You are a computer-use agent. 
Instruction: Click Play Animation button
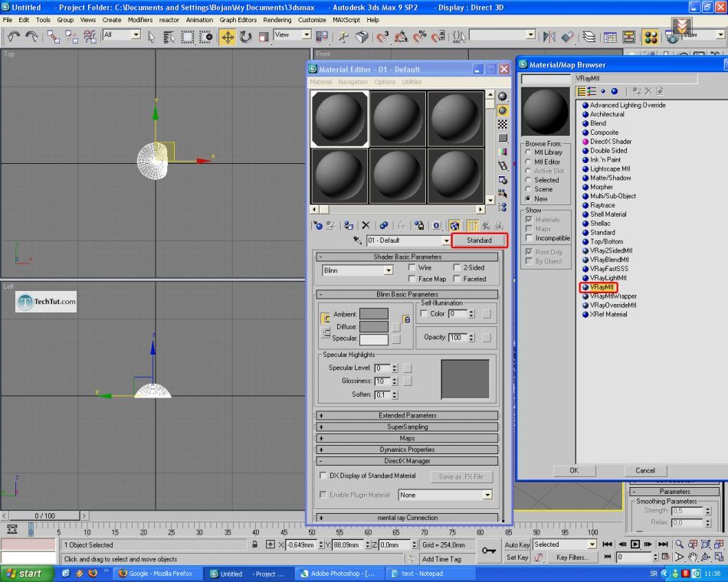635,544
